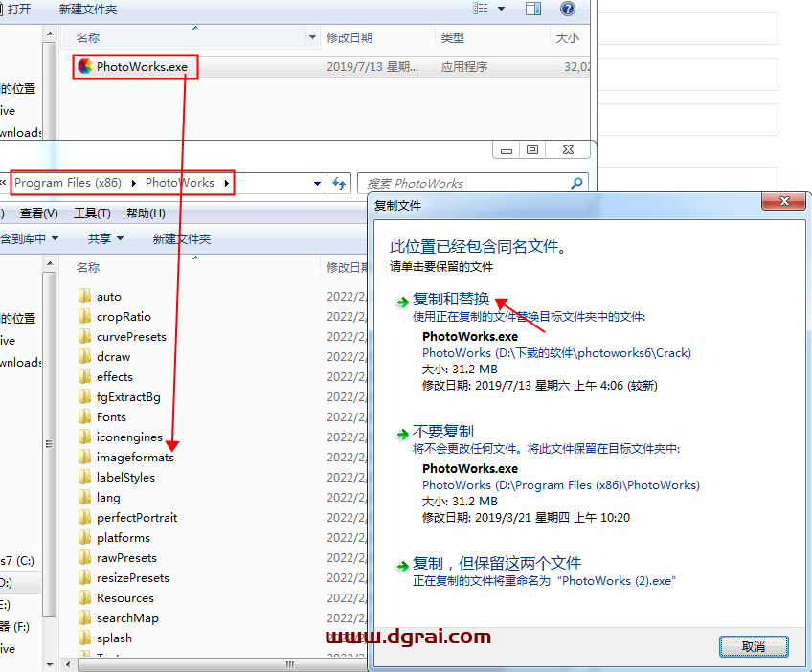Open the auto folder icon
Image resolution: width=812 pixels, height=672 pixels.
tap(85, 296)
